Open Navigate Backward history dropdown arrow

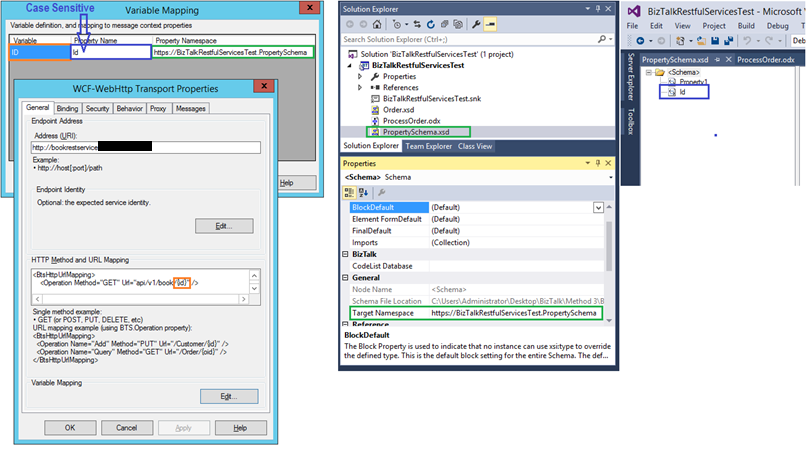tap(650, 40)
